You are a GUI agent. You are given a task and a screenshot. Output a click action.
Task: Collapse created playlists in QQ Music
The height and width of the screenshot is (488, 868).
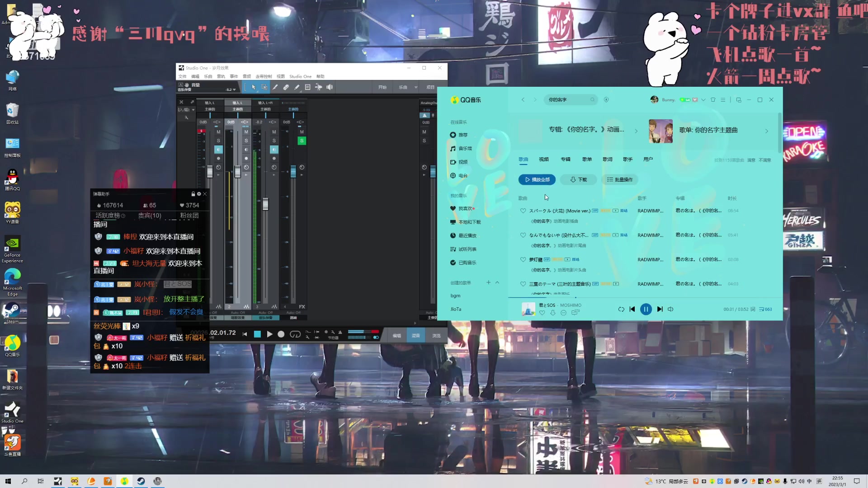click(497, 282)
